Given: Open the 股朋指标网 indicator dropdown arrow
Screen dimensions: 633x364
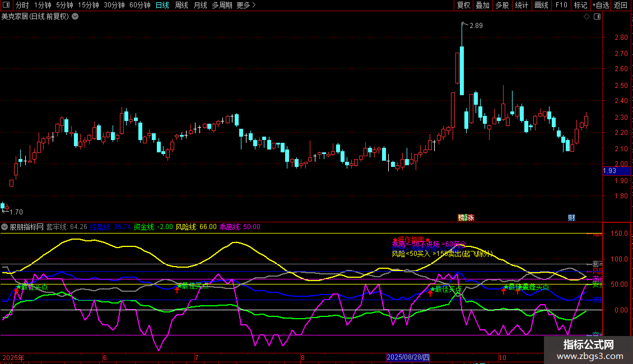Looking at the screenshot, I should coord(4,227).
